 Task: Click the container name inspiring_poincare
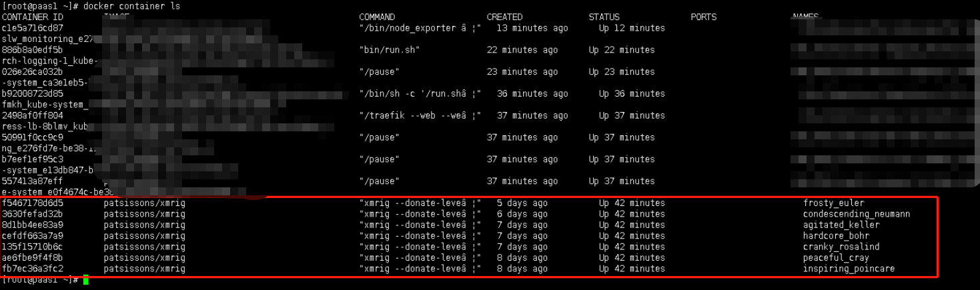pos(849,269)
